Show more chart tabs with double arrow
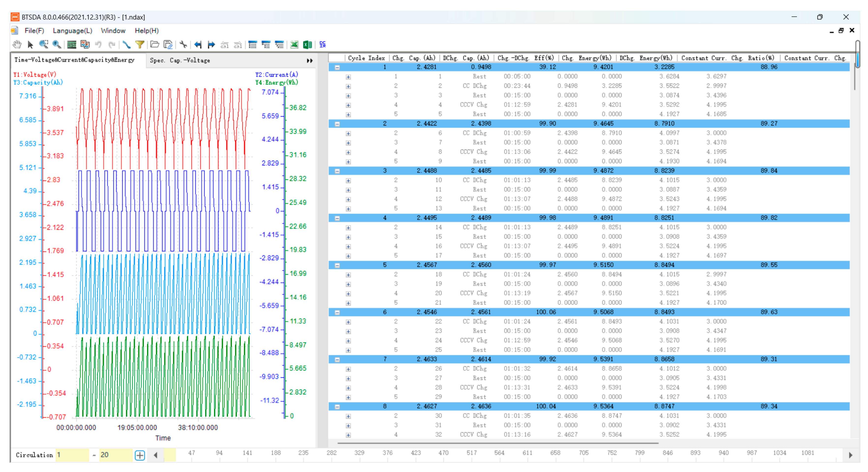Image resolution: width=868 pixels, height=472 pixels. (309, 61)
